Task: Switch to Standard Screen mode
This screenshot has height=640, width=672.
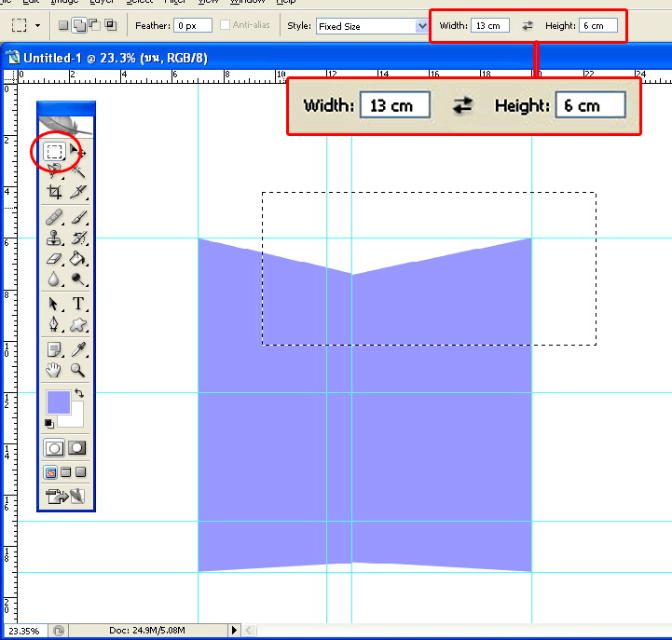Action: (x=50, y=472)
